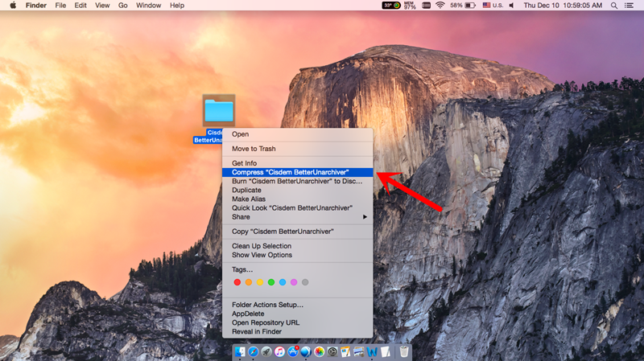Open Pages from the Dock

345,351
